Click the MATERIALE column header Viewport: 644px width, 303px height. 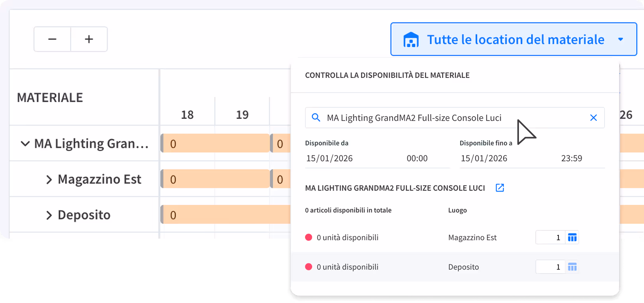point(50,97)
